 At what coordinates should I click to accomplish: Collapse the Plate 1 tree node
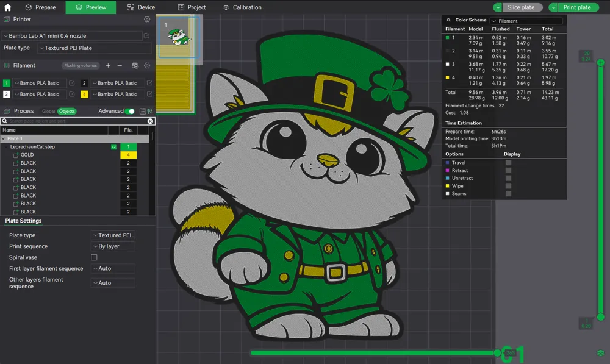[4, 138]
